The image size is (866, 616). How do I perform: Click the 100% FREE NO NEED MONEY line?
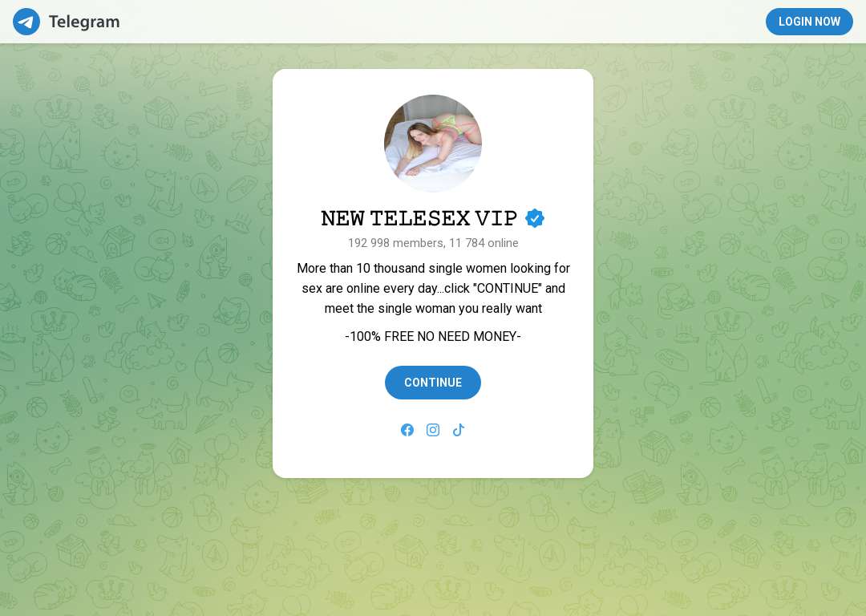pyautogui.click(x=433, y=336)
